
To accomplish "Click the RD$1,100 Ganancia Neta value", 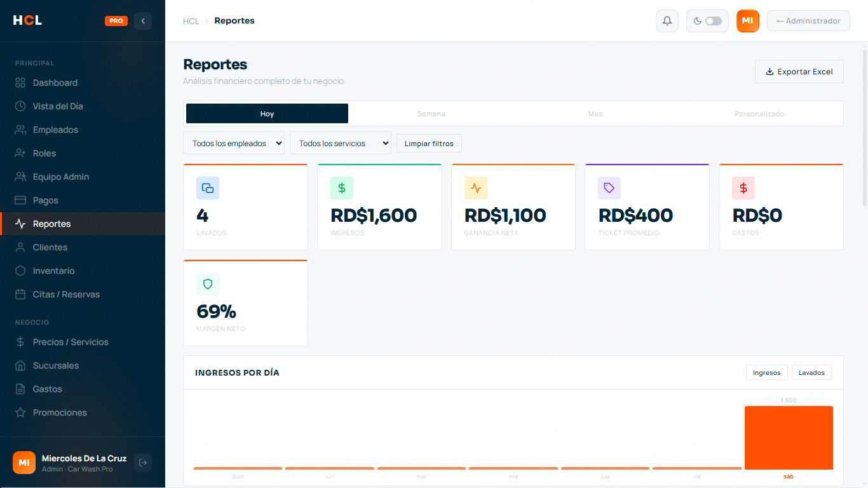I will [x=505, y=215].
